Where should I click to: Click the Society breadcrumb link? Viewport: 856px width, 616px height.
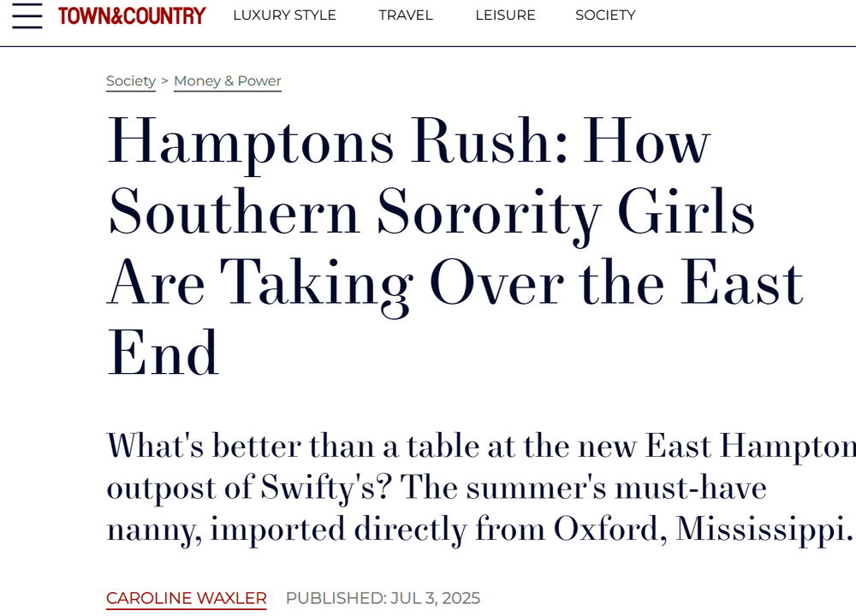pyautogui.click(x=131, y=81)
